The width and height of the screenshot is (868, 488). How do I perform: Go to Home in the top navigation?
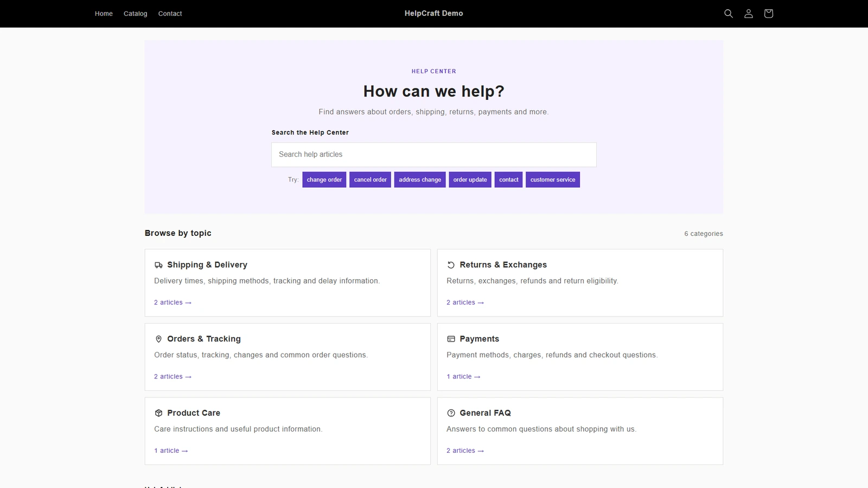pos(104,14)
